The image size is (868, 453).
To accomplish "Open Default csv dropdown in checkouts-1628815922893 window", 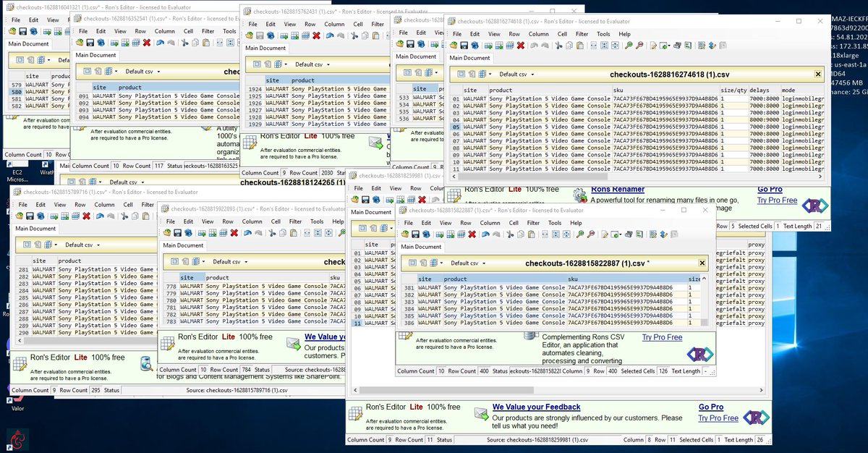I will [x=229, y=261].
